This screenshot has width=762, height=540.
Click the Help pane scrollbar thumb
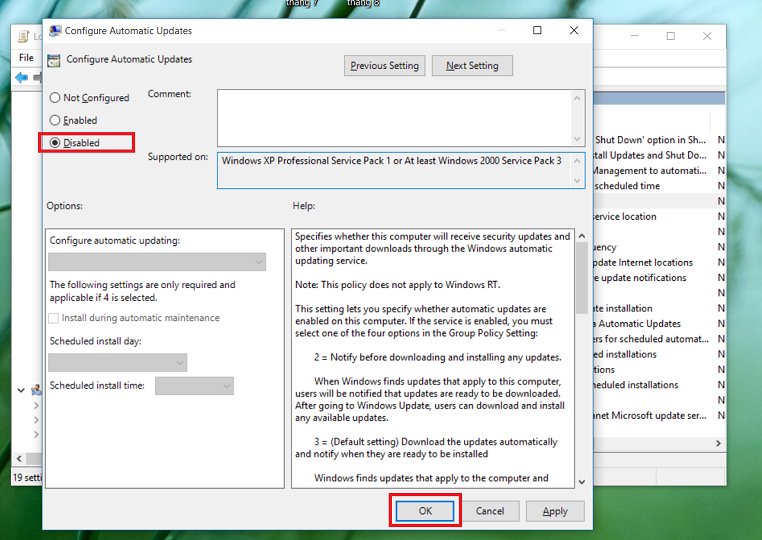[x=582, y=278]
